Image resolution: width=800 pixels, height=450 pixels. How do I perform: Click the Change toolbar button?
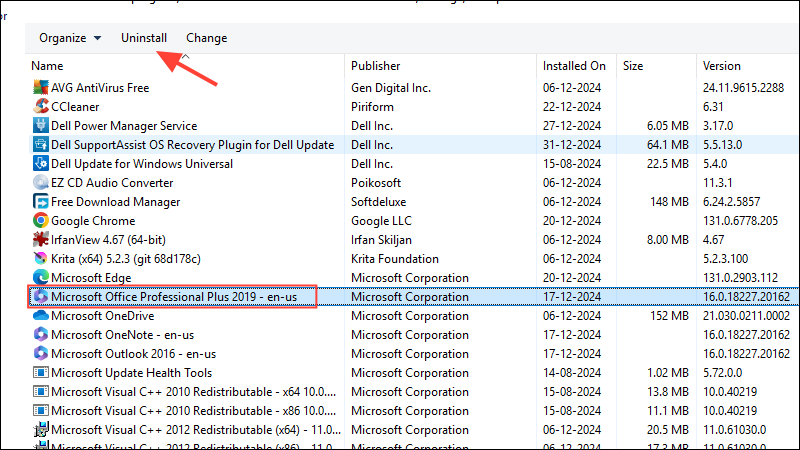click(207, 38)
